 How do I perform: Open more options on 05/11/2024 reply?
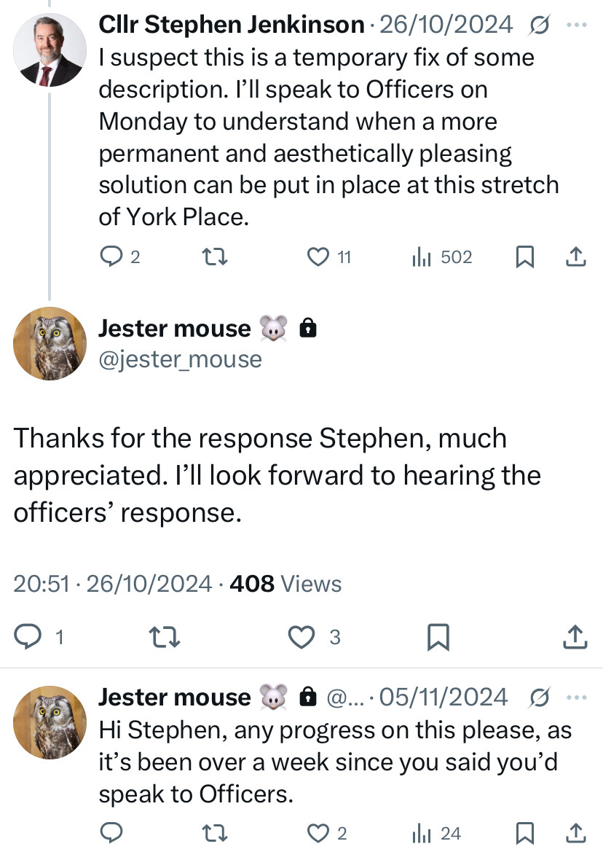tap(577, 697)
